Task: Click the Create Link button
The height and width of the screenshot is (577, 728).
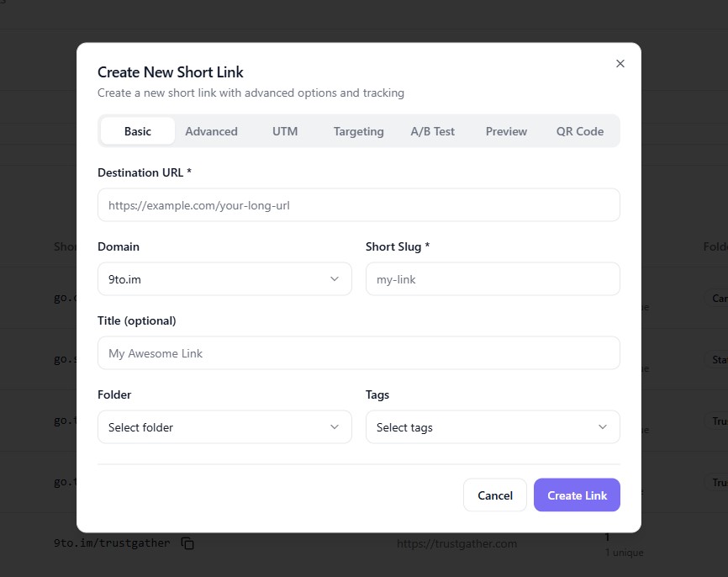Action: coord(577,495)
